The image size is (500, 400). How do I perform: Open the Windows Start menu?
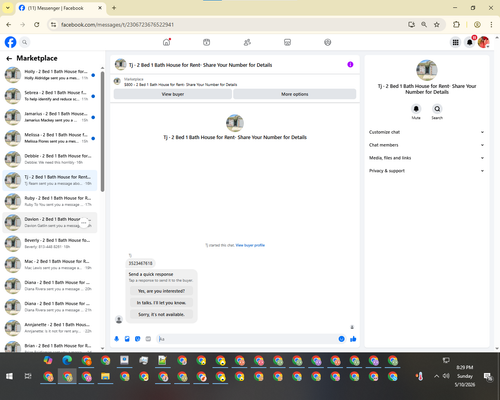(x=9, y=376)
